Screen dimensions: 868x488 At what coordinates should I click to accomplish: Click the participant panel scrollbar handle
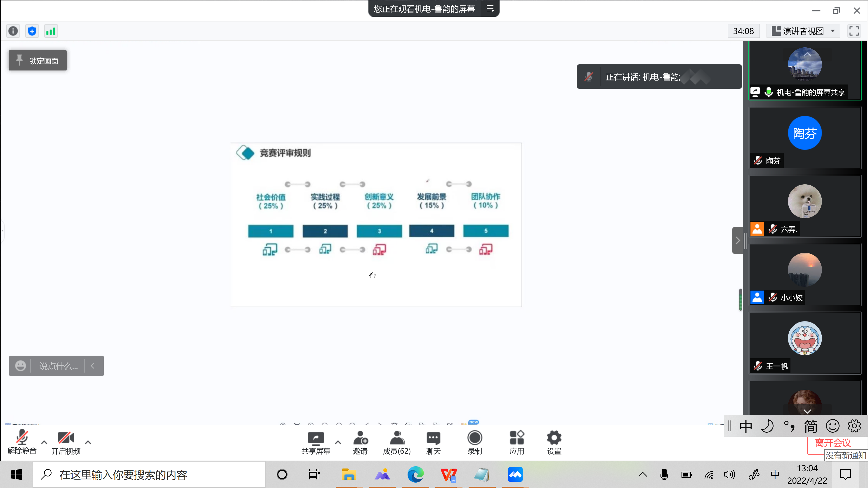tap(740, 299)
